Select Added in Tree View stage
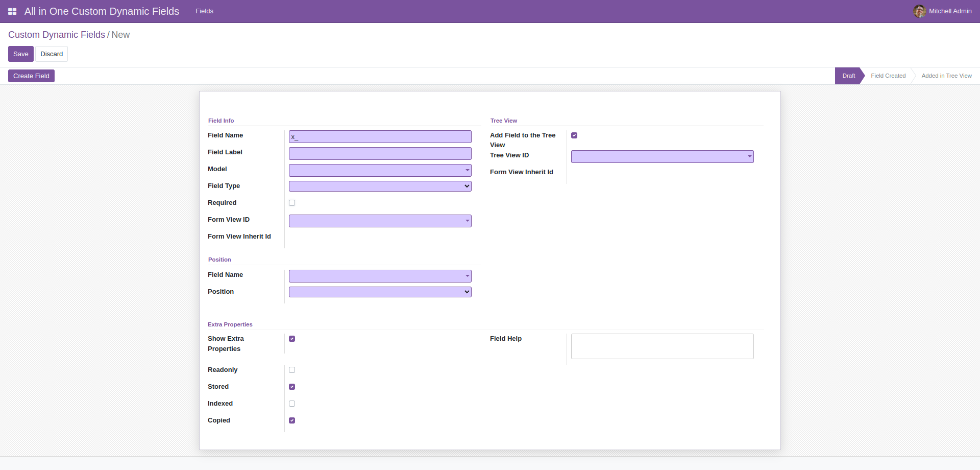Image resolution: width=980 pixels, height=470 pixels. coord(946,76)
